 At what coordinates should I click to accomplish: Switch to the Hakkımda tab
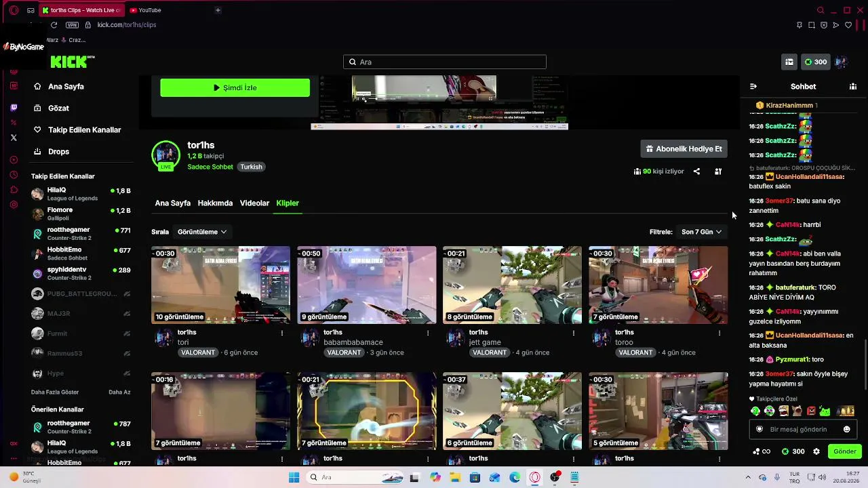pyautogui.click(x=215, y=203)
